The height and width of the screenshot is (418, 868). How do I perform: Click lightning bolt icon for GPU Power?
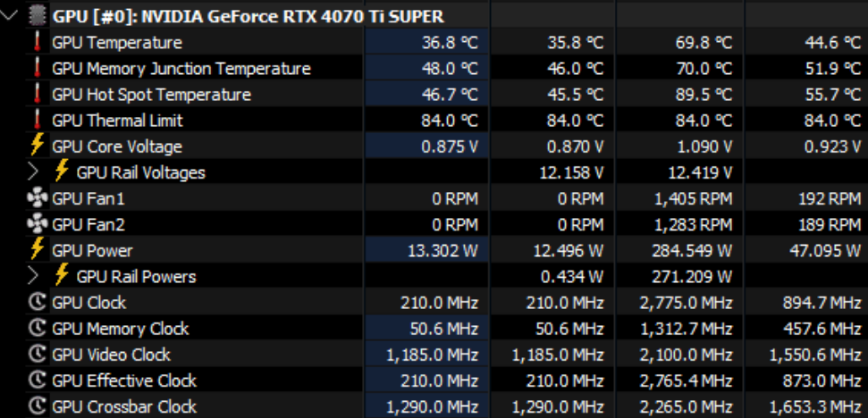pos(37,250)
